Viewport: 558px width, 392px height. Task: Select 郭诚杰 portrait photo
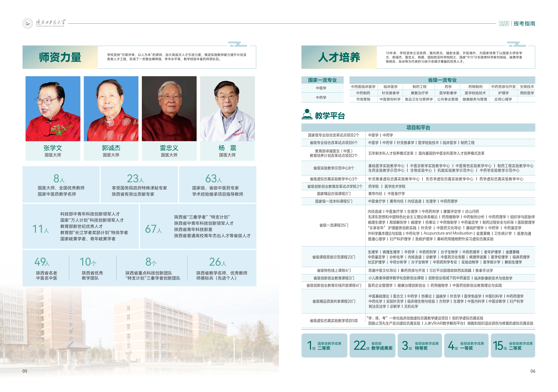(111, 109)
